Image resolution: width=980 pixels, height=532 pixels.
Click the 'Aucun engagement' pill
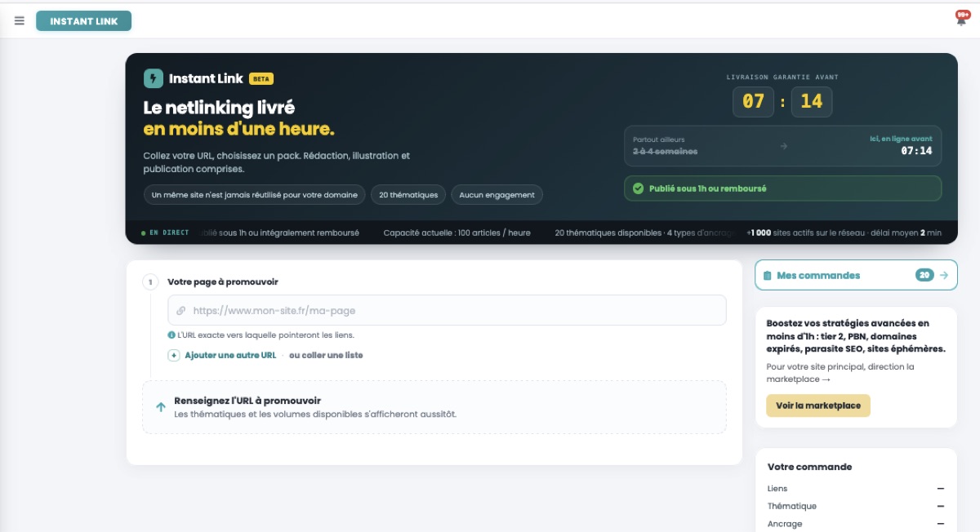tap(497, 195)
